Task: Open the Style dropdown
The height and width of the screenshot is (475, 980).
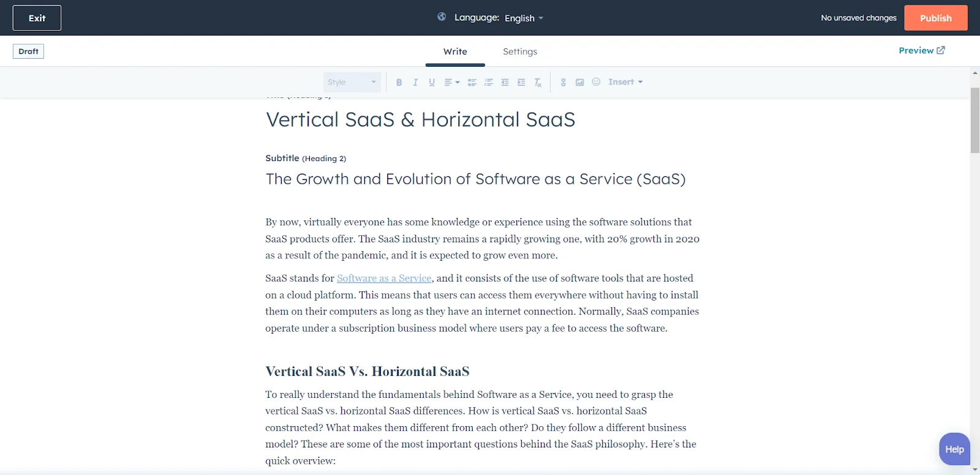Action: coord(352,82)
